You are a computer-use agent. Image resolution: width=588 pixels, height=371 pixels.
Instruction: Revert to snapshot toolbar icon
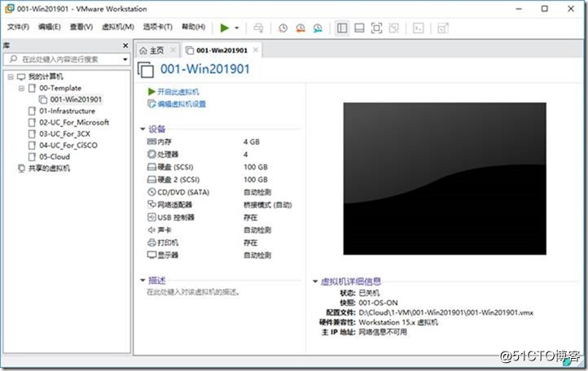[301, 28]
